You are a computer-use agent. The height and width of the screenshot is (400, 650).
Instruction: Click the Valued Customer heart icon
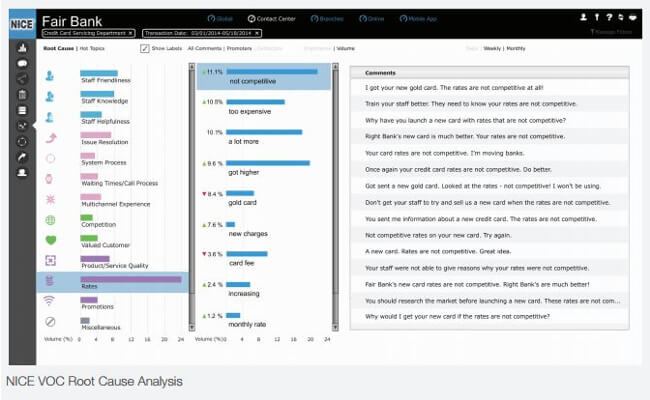coord(51,240)
